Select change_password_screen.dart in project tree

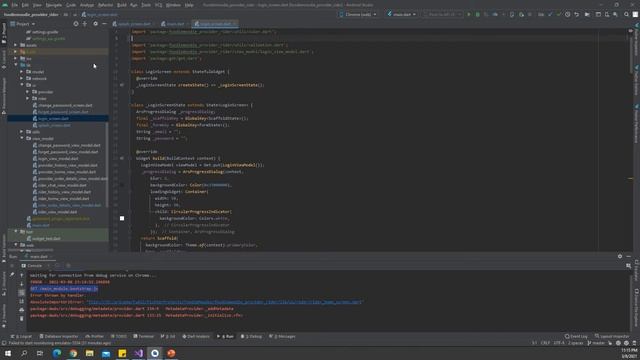pos(63,105)
